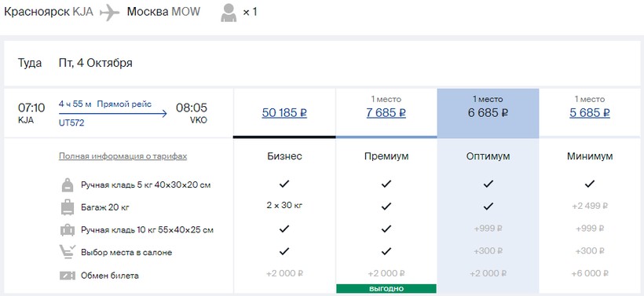The width and height of the screenshot is (644, 296).
Task: Click the 5 kg hand luggage backpack icon
Action: click(68, 185)
